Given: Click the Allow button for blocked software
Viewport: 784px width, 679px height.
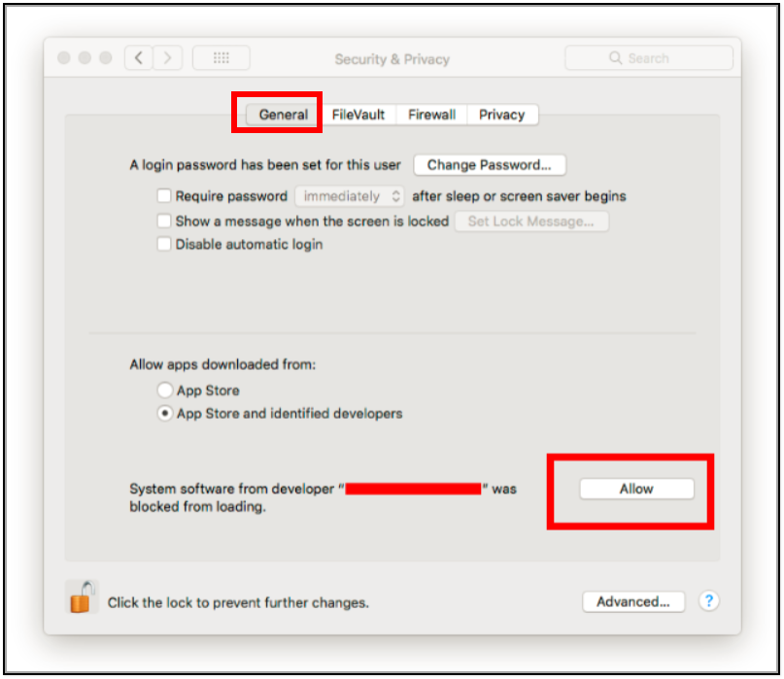Looking at the screenshot, I should (x=636, y=489).
